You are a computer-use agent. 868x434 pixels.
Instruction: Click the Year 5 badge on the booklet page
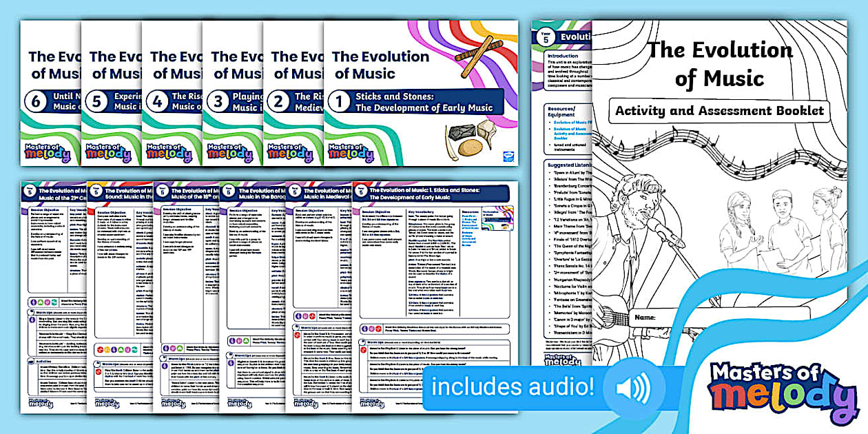point(545,37)
